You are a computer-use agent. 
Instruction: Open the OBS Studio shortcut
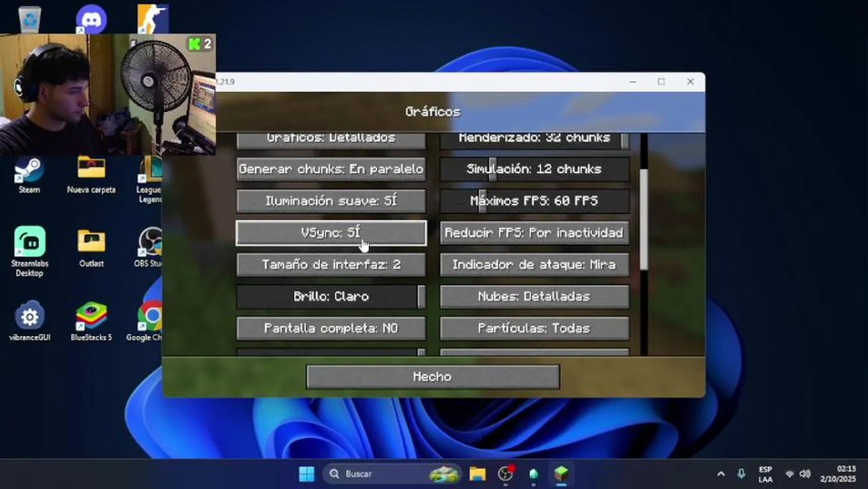tap(149, 249)
